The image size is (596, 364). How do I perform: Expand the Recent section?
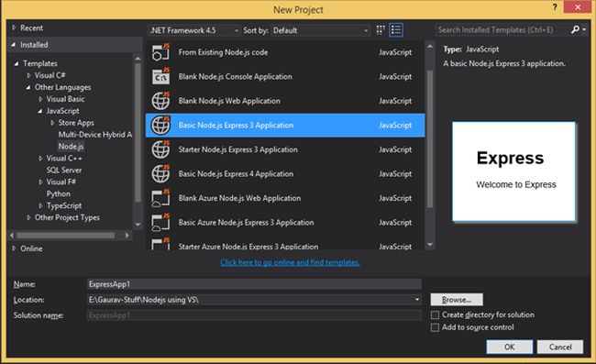click(14, 28)
